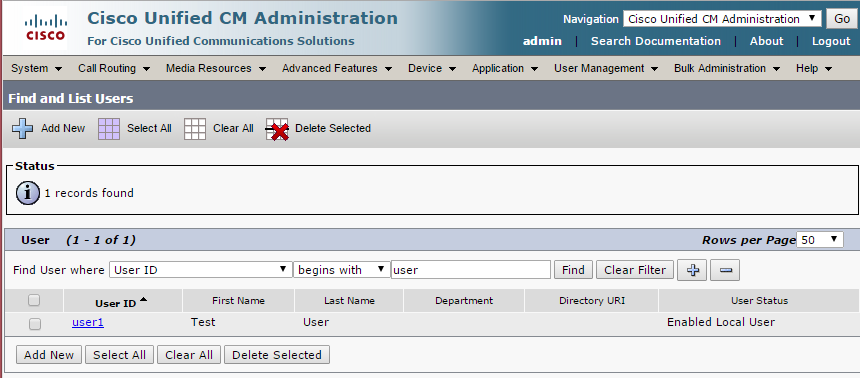Click the bottom Add New button
This screenshot has width=860, height=378.
point(49,355)
